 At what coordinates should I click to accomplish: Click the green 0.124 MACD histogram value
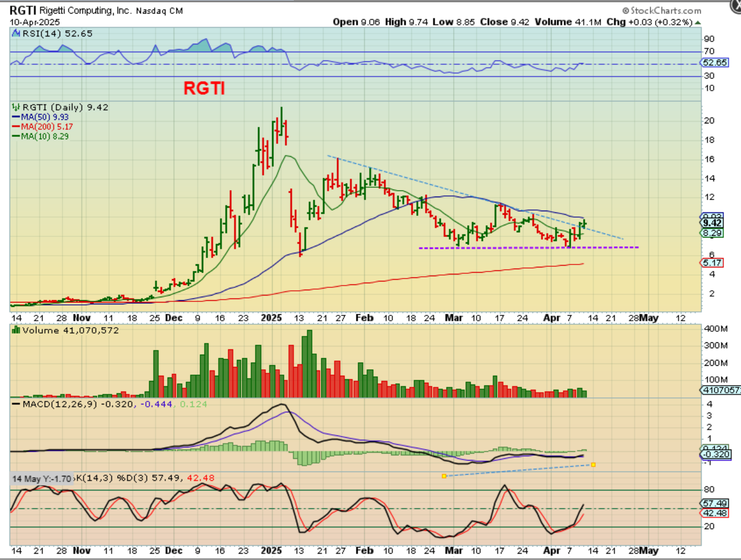point(193,404)
